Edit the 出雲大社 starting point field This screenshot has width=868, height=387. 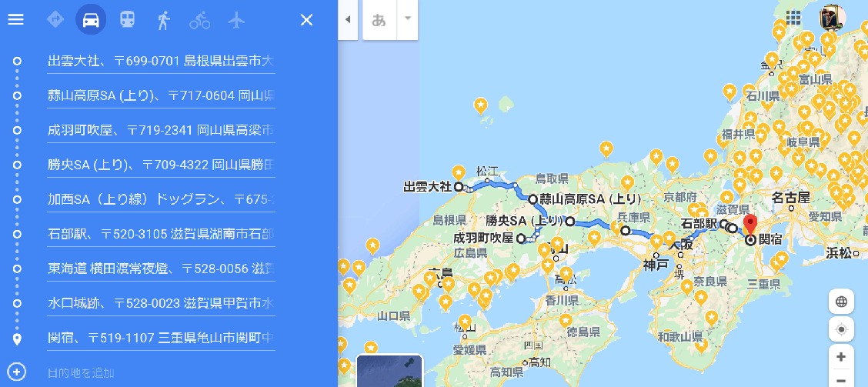click(x=161, y=61)
